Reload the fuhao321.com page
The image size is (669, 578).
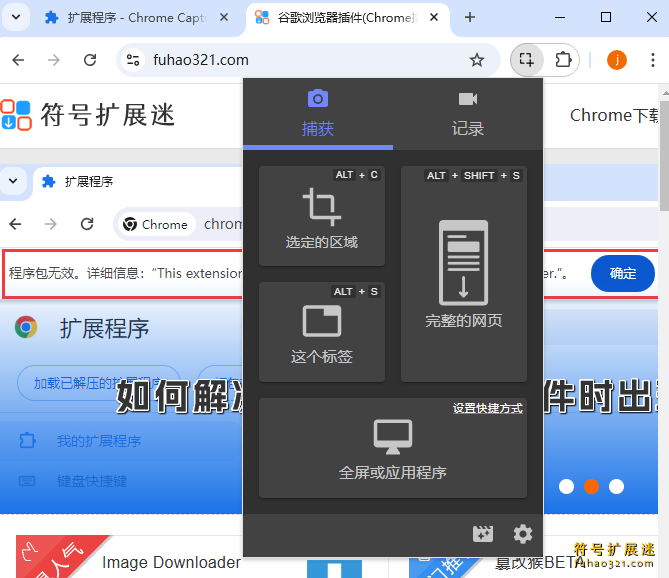coord(90,60)
